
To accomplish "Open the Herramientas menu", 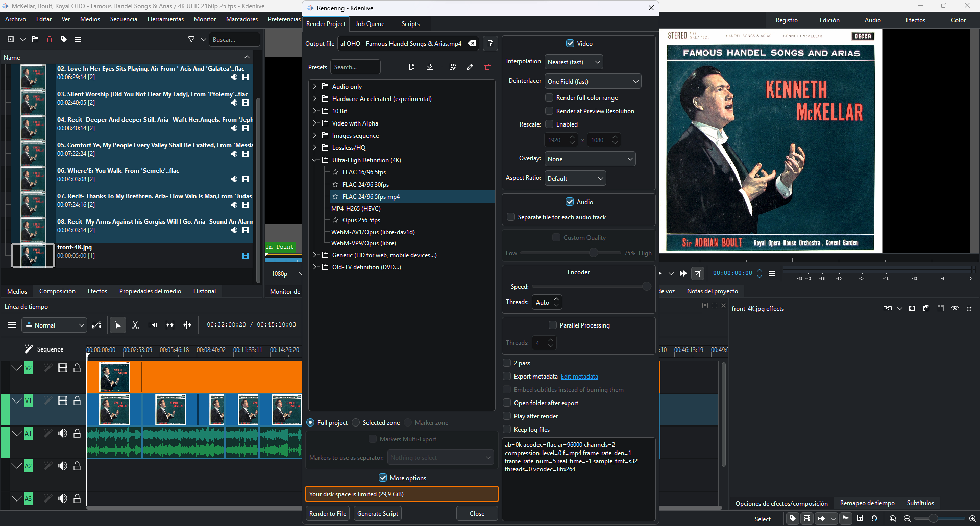I will [165, 19].
